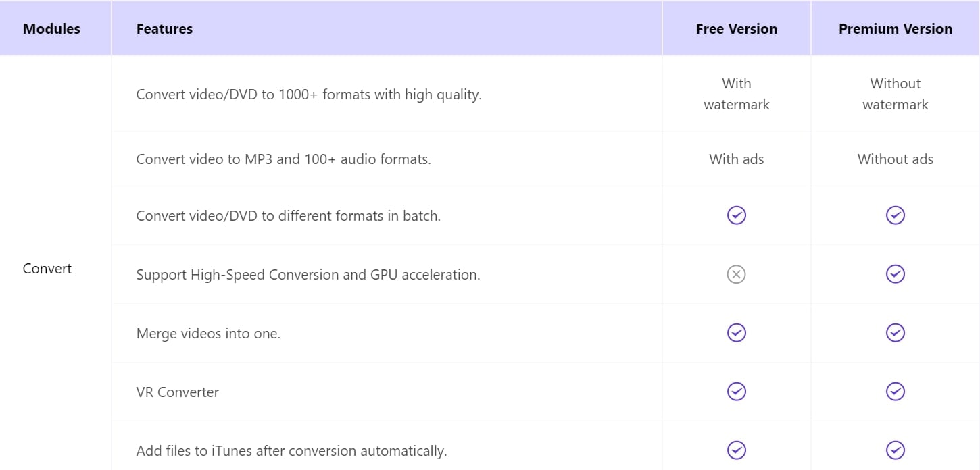Click the gray X icon for GPU acceleration

click(736, 274)
